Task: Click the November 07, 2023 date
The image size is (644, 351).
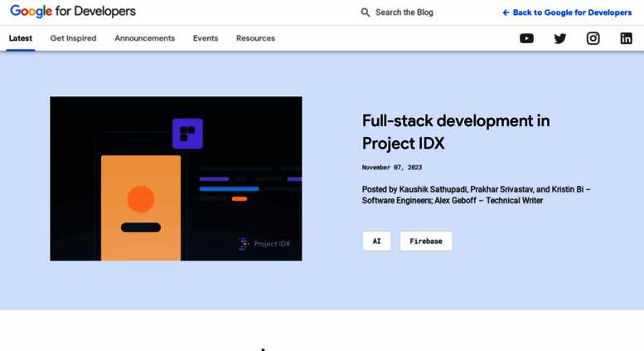Action: pos(392,168)
